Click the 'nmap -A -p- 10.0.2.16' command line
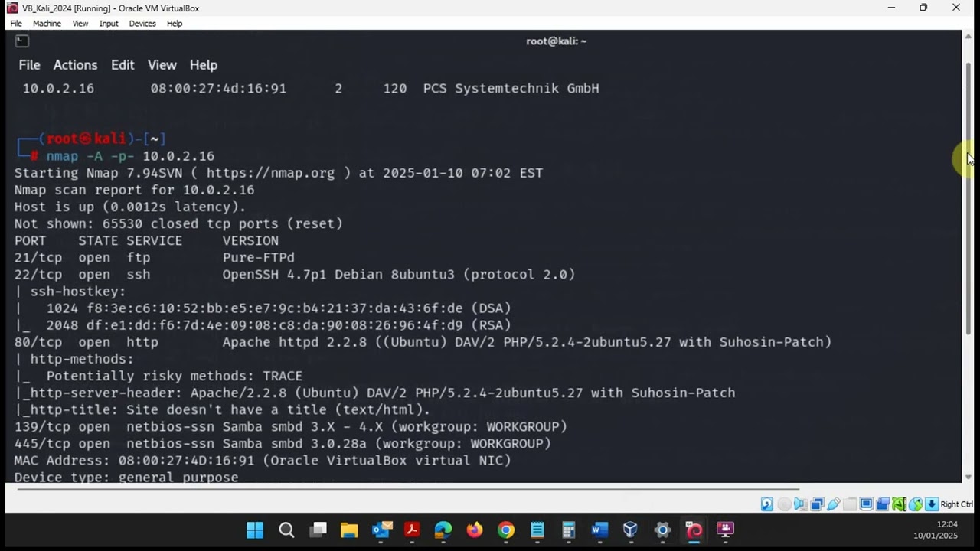 130,156
